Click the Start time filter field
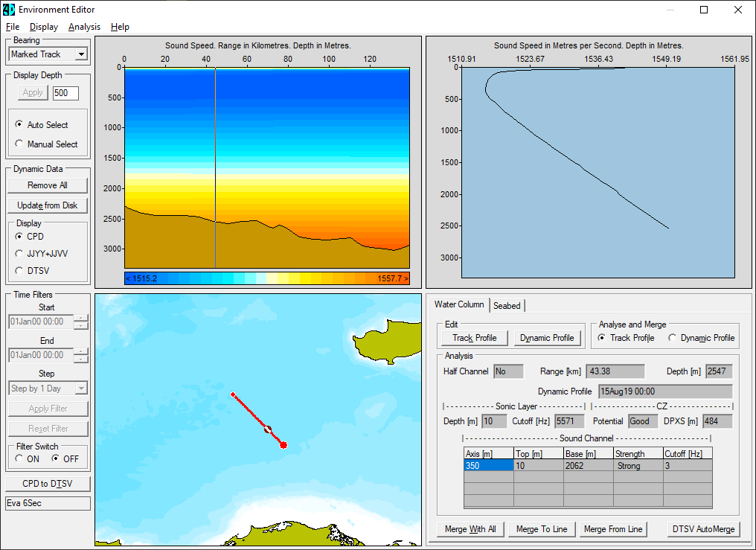 coord(40,322)
